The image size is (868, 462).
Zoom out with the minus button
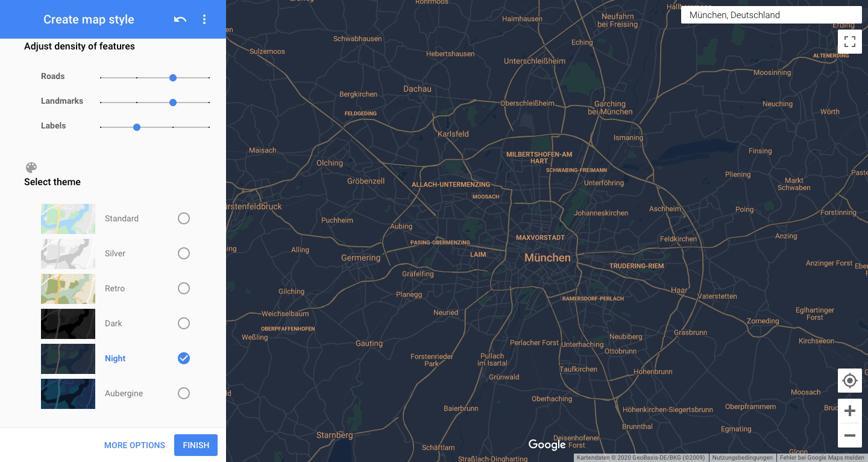click(x=849, y=435)
